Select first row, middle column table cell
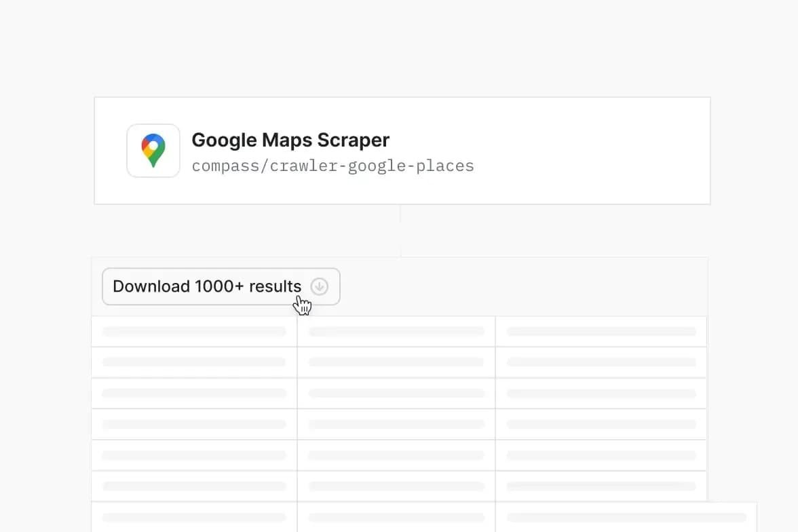This screenshot has width=798, height=532. click(396, 332)
